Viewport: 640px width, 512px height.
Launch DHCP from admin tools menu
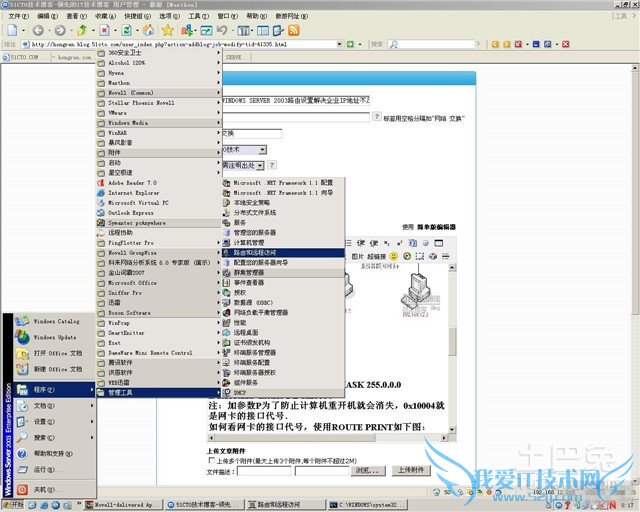[283, 392]
